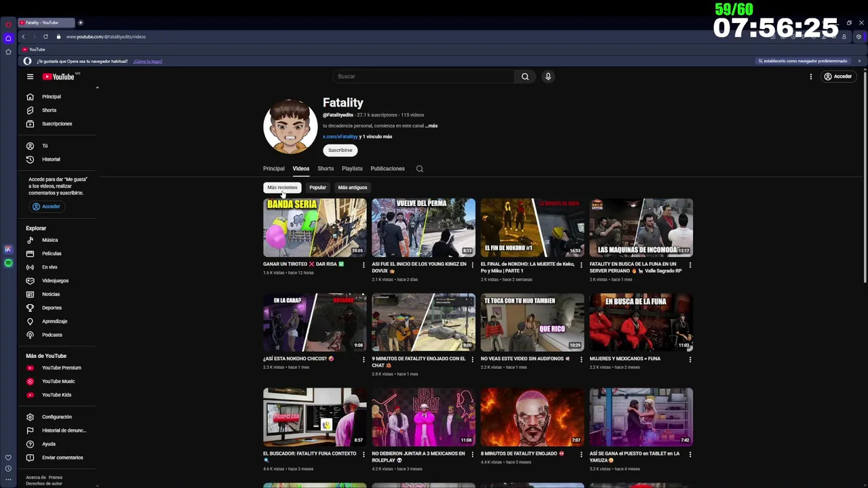Open VUELVE DEL PERMA video thumbnail
868x488 pixels.
(424, 227)
